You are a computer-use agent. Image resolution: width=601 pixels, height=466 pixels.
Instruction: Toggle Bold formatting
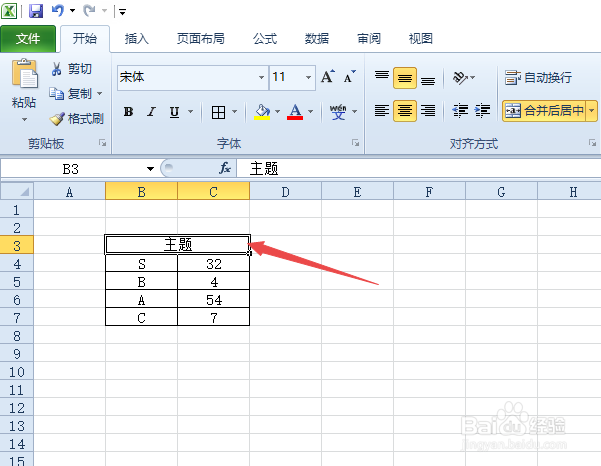pyautogui.click(x=128, y=112)
